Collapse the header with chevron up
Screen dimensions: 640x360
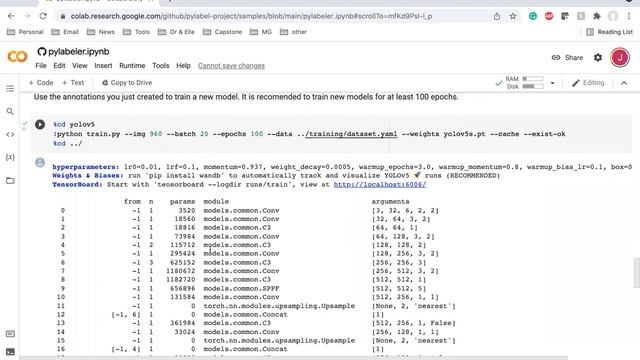624,83
